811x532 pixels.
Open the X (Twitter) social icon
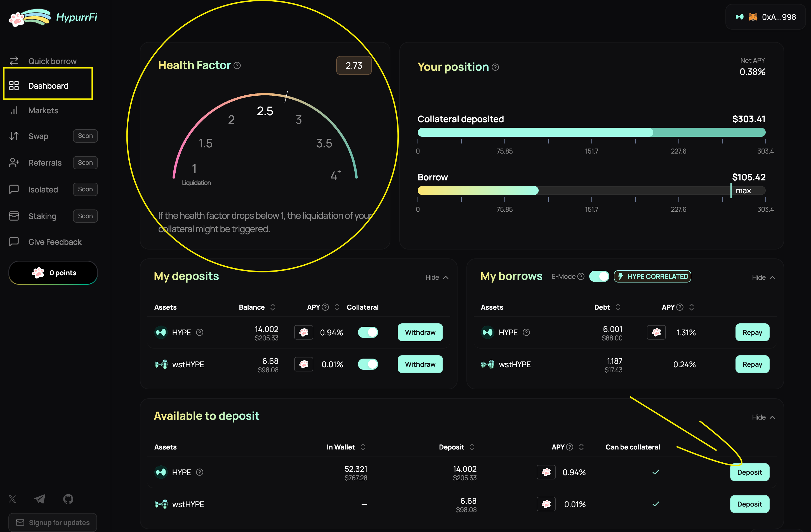point(12,499)
